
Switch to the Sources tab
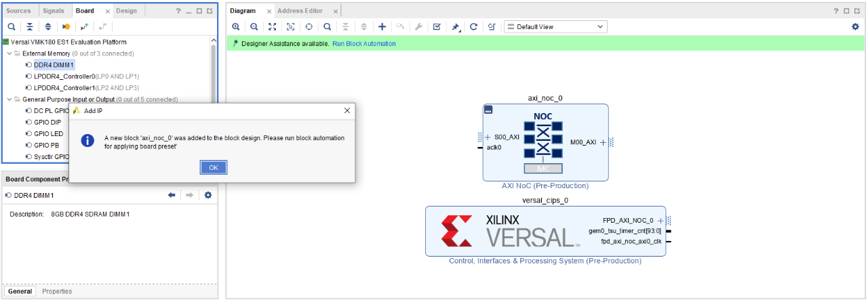coord(19,11)
